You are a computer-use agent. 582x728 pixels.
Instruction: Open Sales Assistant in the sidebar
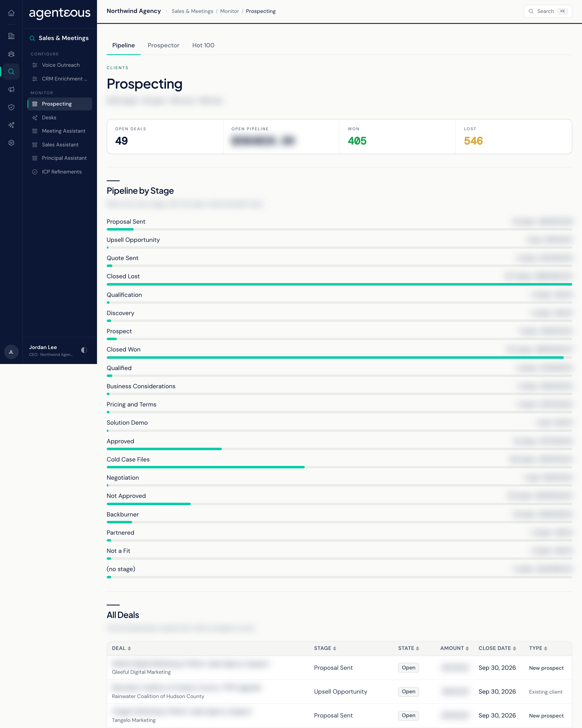click(60, 145)
